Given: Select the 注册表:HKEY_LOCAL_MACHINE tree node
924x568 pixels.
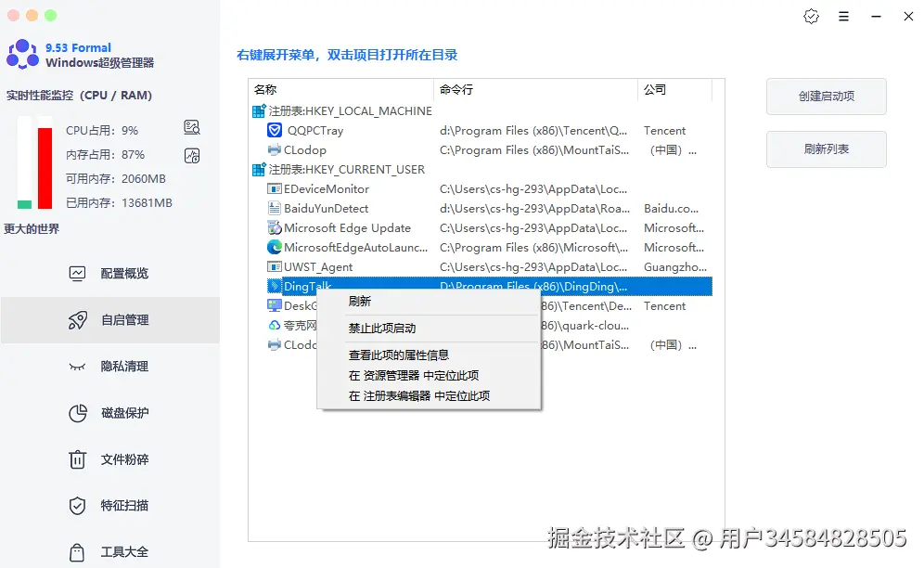Looking at the screenshot, I should click(x=350, y=110).
